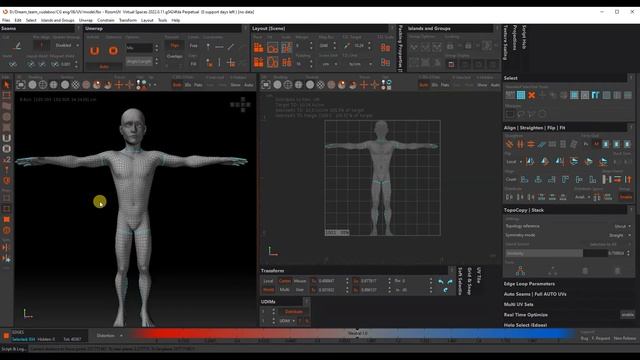The width and height of the screenshot is (640, 360).
Task: Click the seam Weld icon
Action: coord(13,64)
